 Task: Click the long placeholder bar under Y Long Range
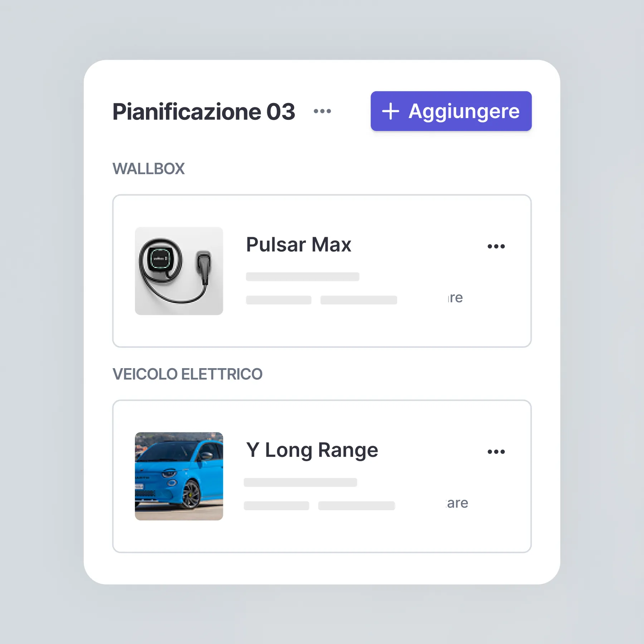click(301, 482)
